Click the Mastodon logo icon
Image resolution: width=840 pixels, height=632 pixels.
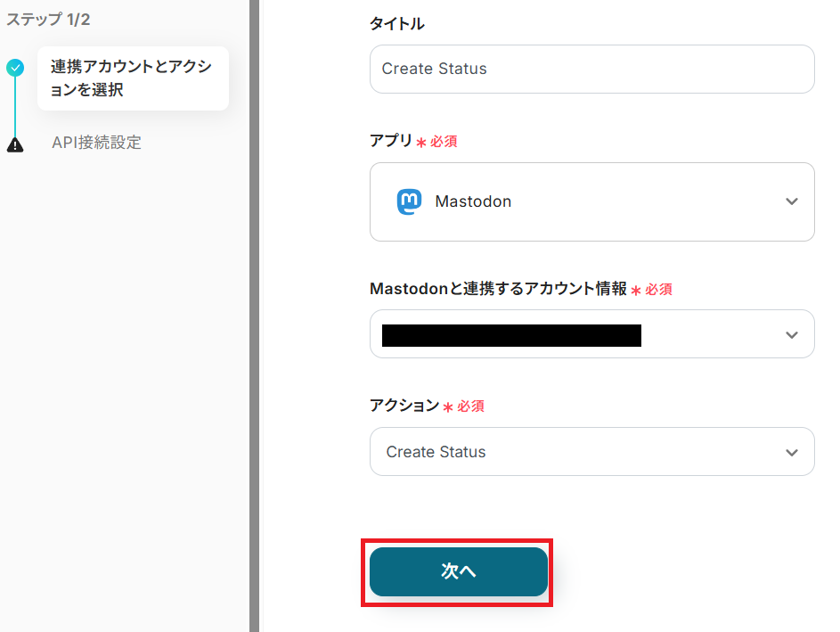(409, 201)
